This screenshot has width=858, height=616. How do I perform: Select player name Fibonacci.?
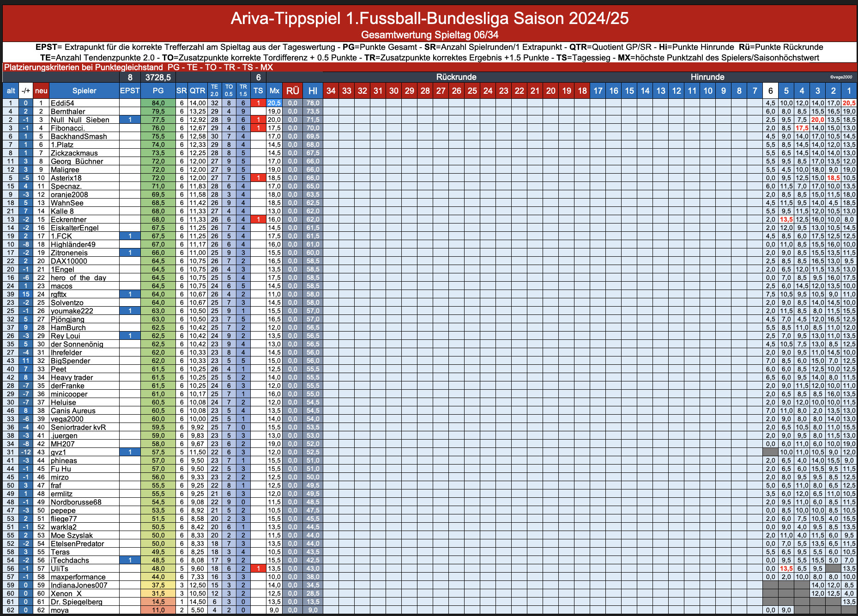coord(67,128)
